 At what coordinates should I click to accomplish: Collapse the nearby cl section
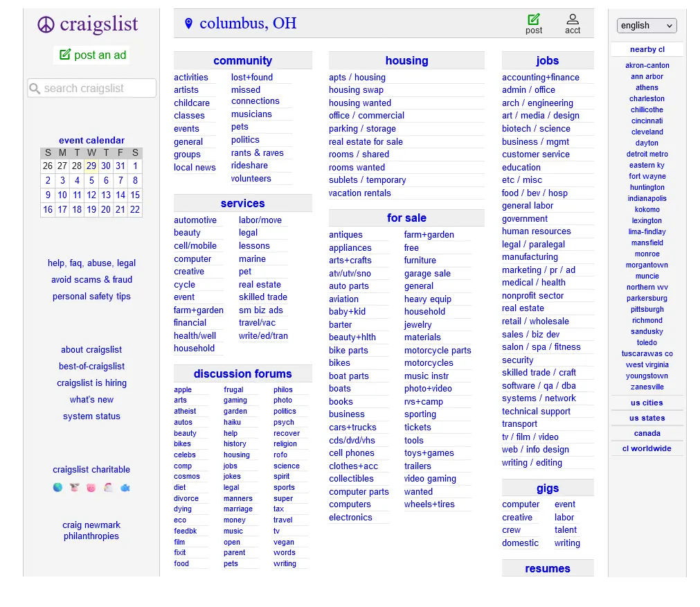(647, 49)
